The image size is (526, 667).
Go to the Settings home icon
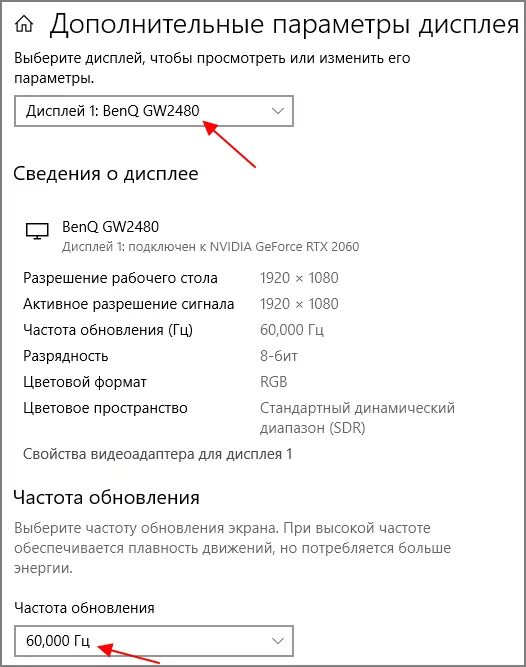click(x=24, y=24)
